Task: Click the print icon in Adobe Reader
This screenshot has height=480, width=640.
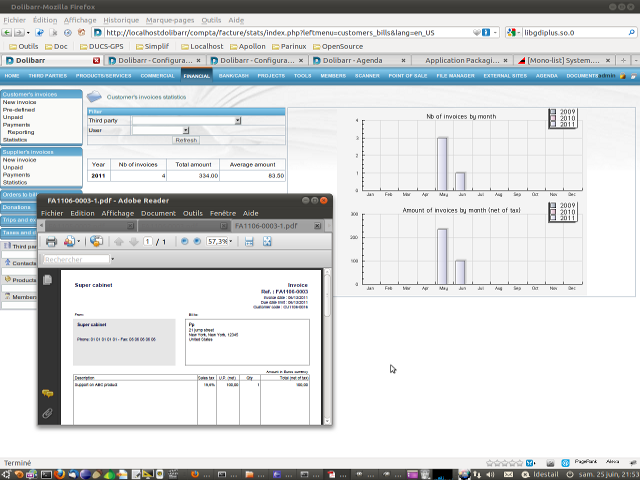Action: (51, 242)
